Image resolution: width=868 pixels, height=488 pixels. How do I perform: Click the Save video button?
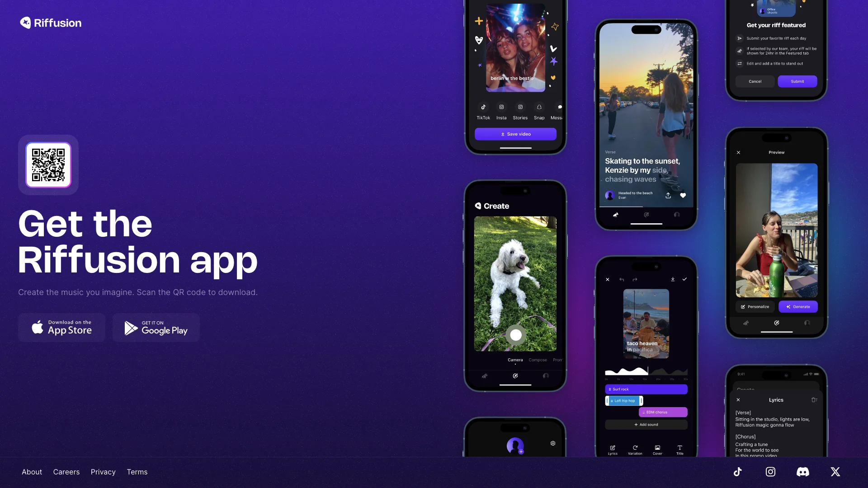[x=516, y=133]
